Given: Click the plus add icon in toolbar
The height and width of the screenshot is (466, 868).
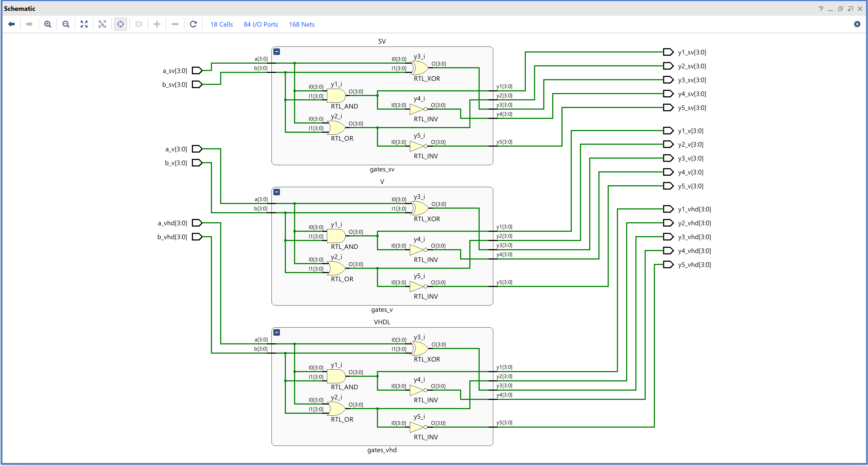Looking at the screenshot, I should pyautogui.click(x=157, y=24).
